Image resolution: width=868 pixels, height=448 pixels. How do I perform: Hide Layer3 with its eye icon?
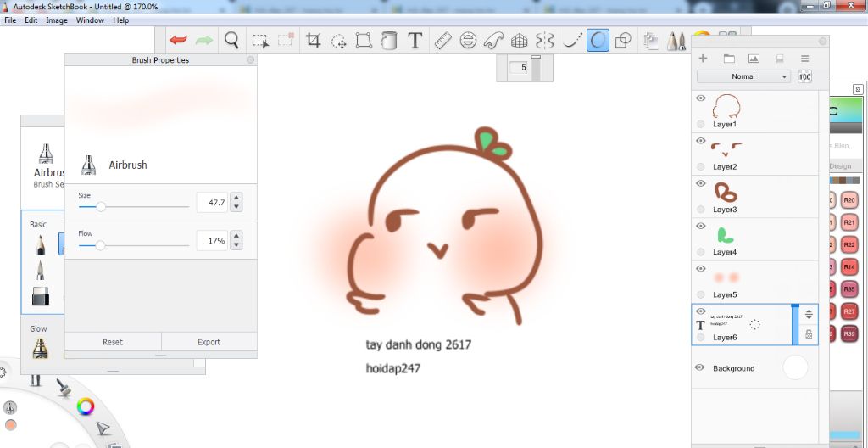pos(701,183)
